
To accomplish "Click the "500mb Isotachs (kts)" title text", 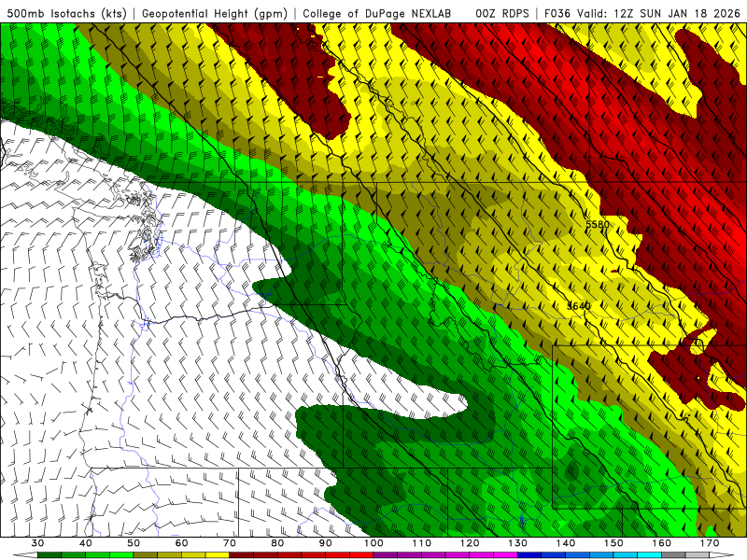I will [x=67, y=13].
